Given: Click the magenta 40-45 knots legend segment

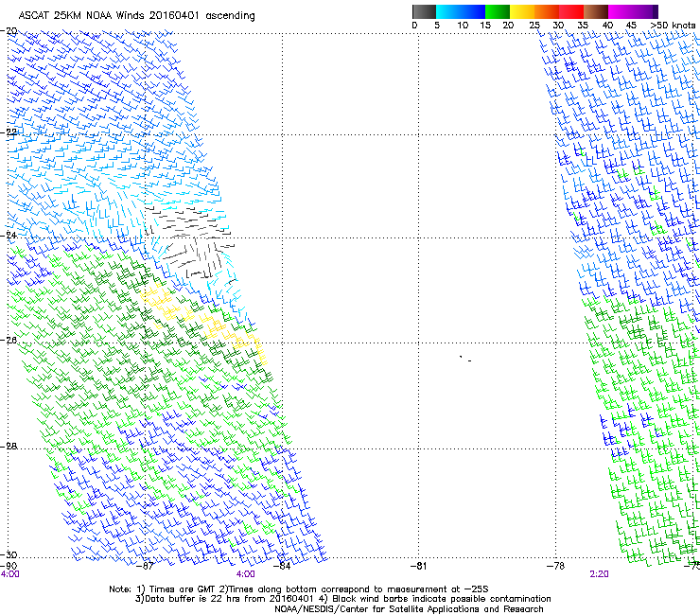Looking at the screenshot, I should pyautogui.click(x=621, y=11).
